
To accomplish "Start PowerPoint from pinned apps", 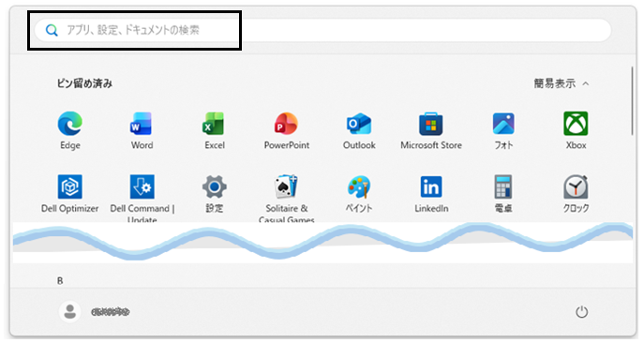I will coord(286,124).
